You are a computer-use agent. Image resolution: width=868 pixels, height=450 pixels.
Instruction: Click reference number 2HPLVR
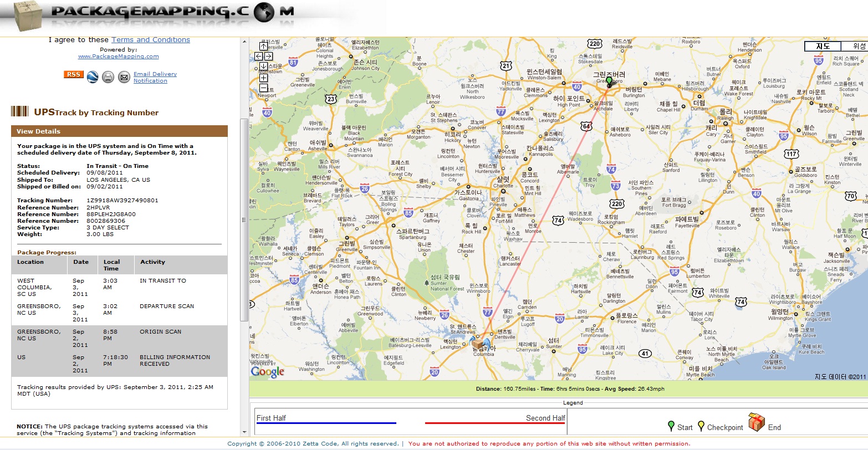coord(99,208)
